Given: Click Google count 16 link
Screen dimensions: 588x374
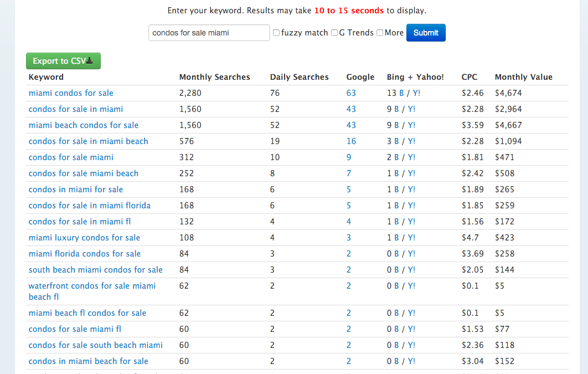Looking at the screenshot, I should tap(351, 141).
